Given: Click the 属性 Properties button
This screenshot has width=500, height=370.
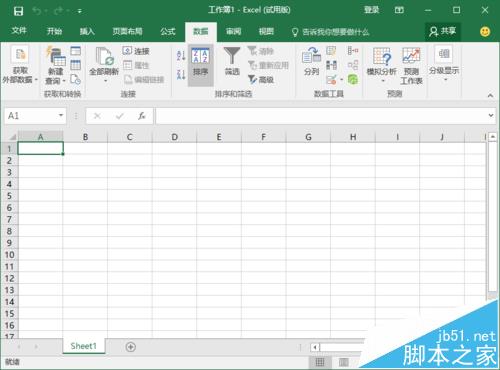Looking at the screenshot, I should point(136,65).
